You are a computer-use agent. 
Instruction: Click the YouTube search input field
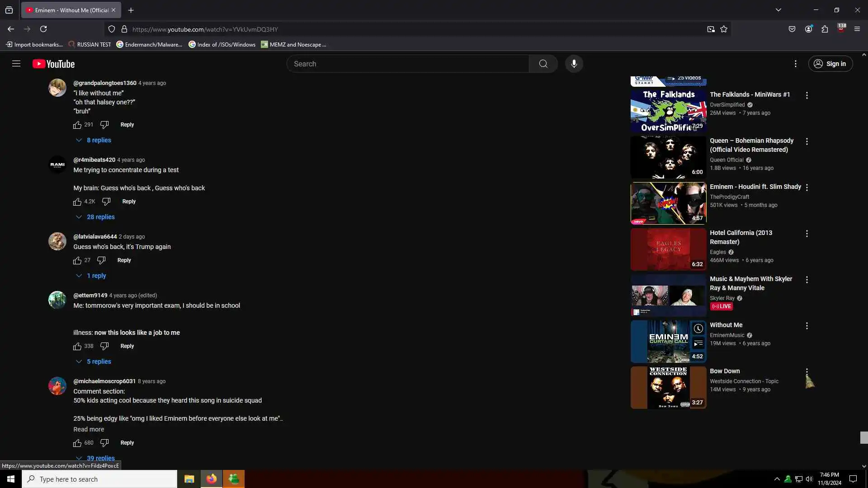point(407,64)
